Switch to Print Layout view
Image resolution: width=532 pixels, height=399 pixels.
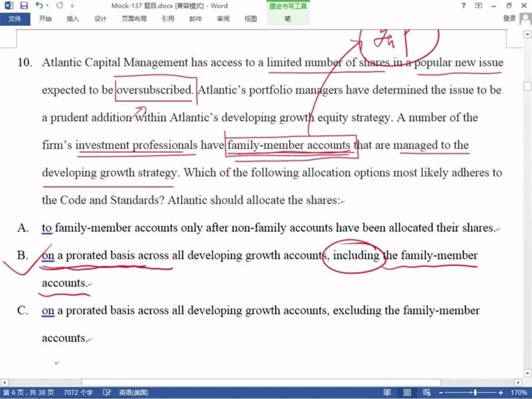click(407, 392)
